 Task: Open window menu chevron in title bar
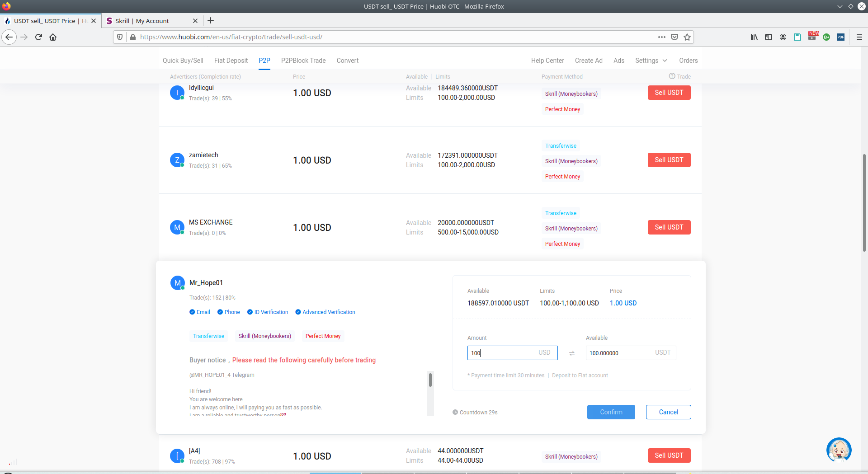(840, 6)
